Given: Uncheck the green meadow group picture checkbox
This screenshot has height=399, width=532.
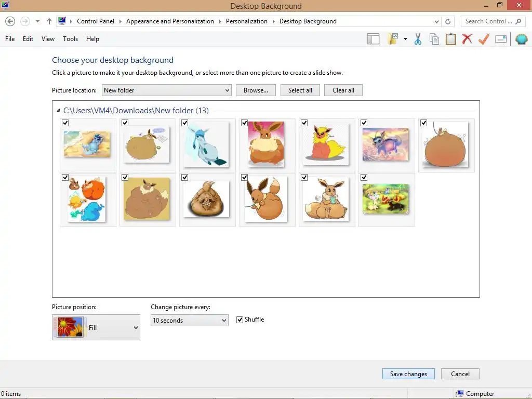Looking at the screenshot, I should tap(364, 178).
